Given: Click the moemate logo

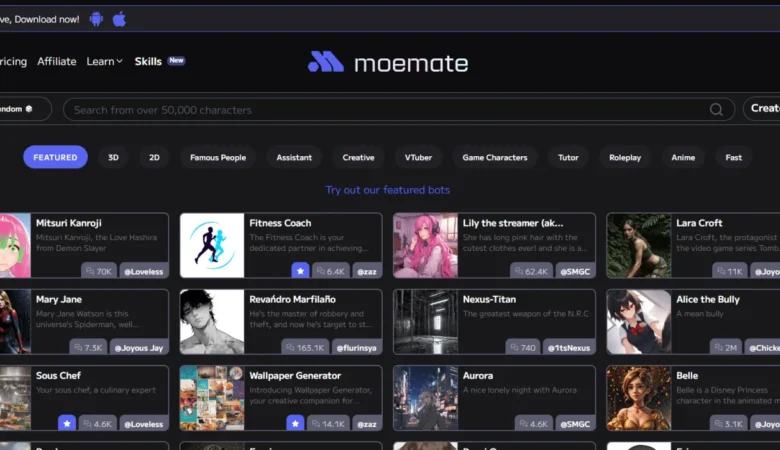Looking at the screenshot, I should click(388, 63).
